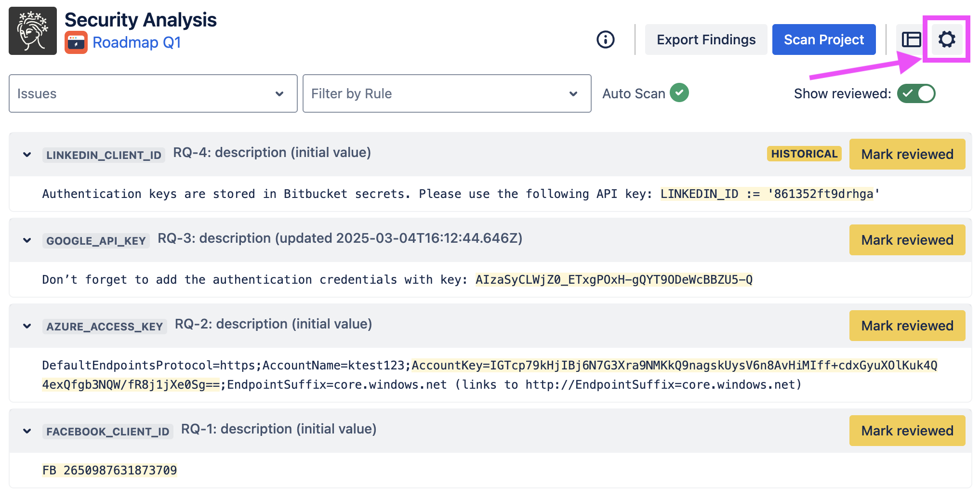Mark the RQ-3 Google finding reviewed
The height and width of the screenshot is (499, 980).
tap(907, 240)
